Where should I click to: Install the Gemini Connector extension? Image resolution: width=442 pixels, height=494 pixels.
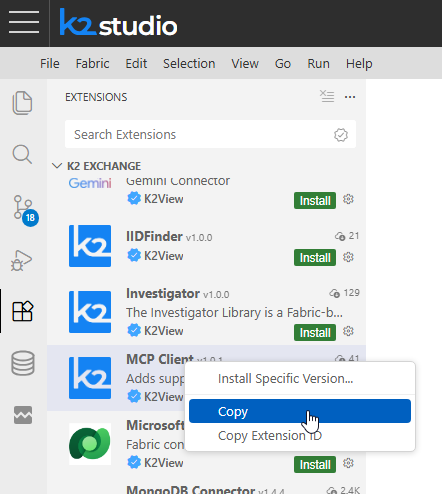click(315, 200)
